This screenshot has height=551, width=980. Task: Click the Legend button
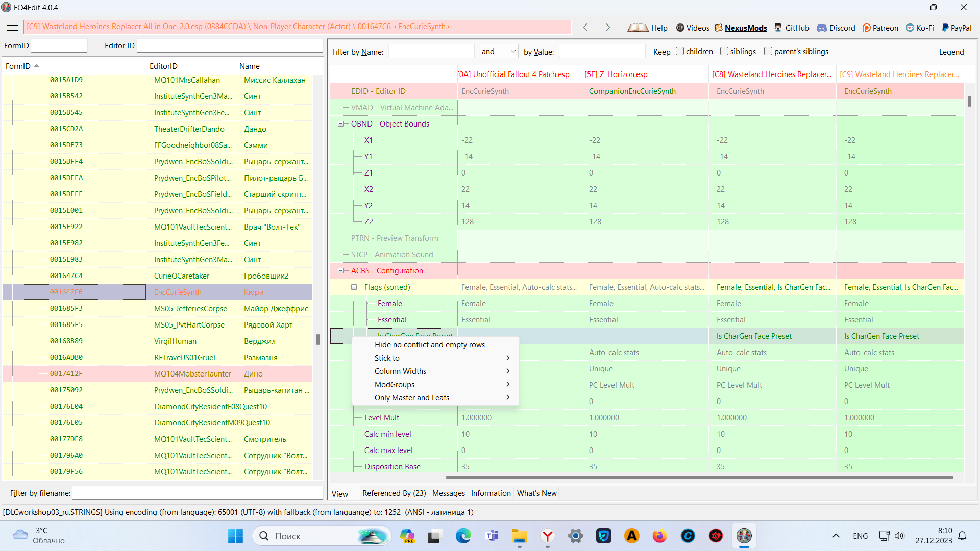pos(951,52)
